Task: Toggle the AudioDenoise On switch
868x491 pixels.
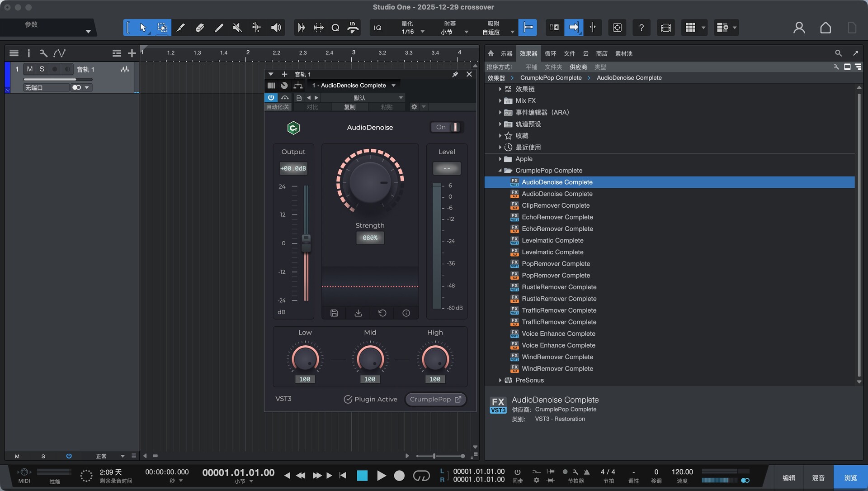Action: pyautogui.click(x=447, y=127)
